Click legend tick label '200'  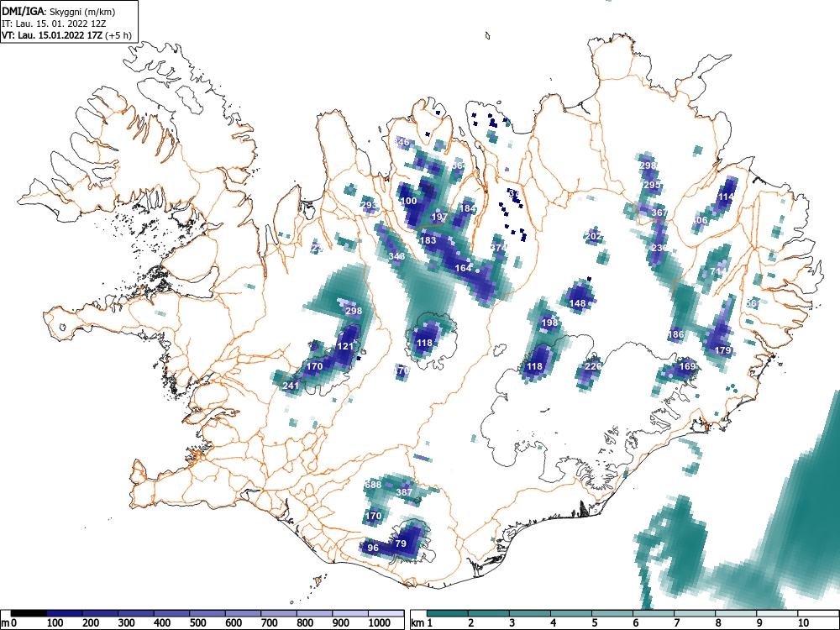91,623
